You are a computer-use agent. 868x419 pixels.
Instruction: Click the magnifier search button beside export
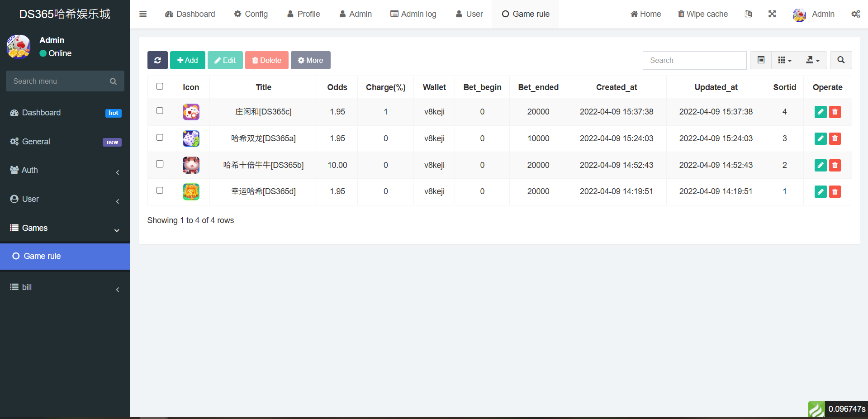(x=841, y=60)
